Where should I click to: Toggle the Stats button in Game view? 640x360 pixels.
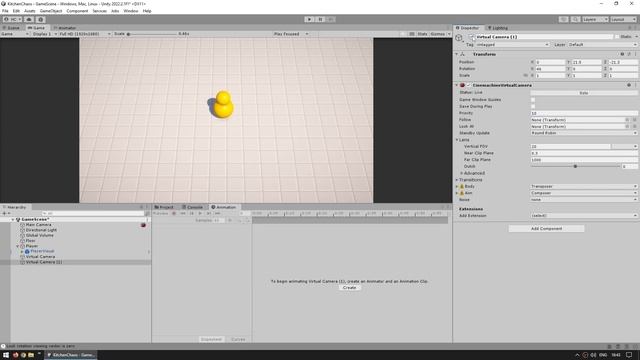pyautogui.click(x=422, y=34)
